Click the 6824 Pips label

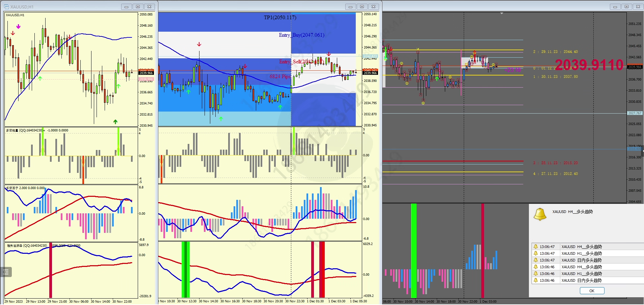click(x=280, y=77)
